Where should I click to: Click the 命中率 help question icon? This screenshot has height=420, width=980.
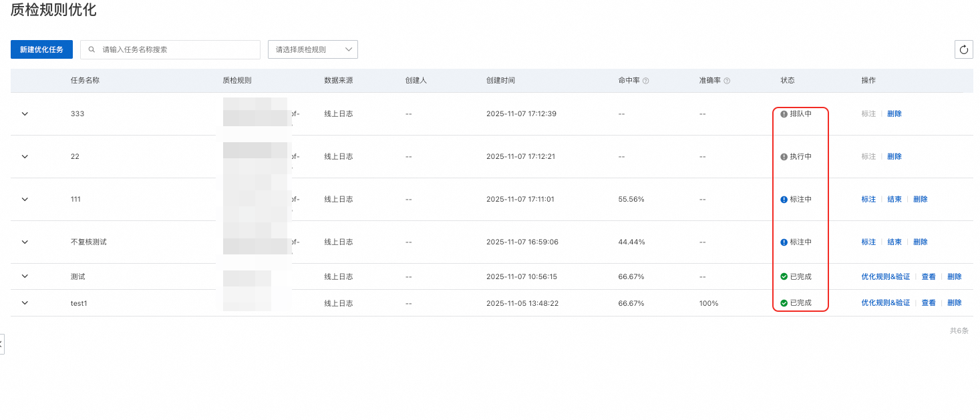[646, 81]
